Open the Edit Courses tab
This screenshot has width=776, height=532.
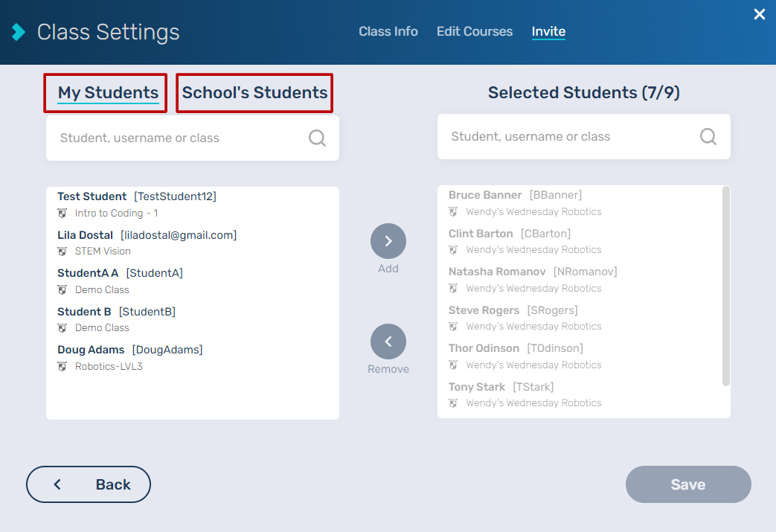pos(474,32)
